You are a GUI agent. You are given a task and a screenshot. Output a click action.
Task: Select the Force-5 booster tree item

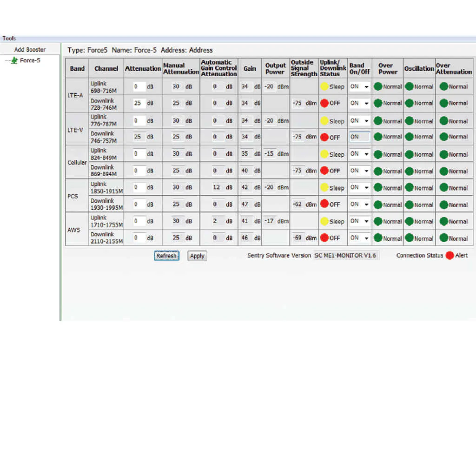pos(30,60)
